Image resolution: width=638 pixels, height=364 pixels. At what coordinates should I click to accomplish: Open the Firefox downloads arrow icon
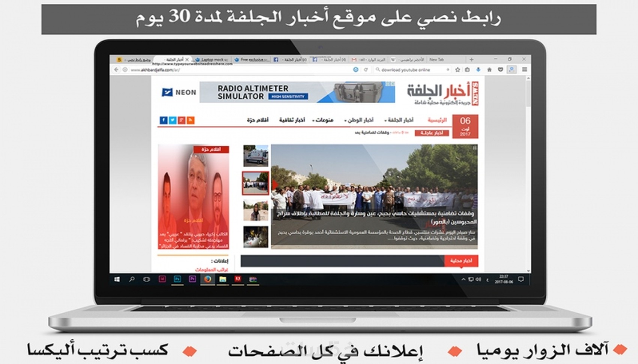pyautogui.click(x=478, y=70)
